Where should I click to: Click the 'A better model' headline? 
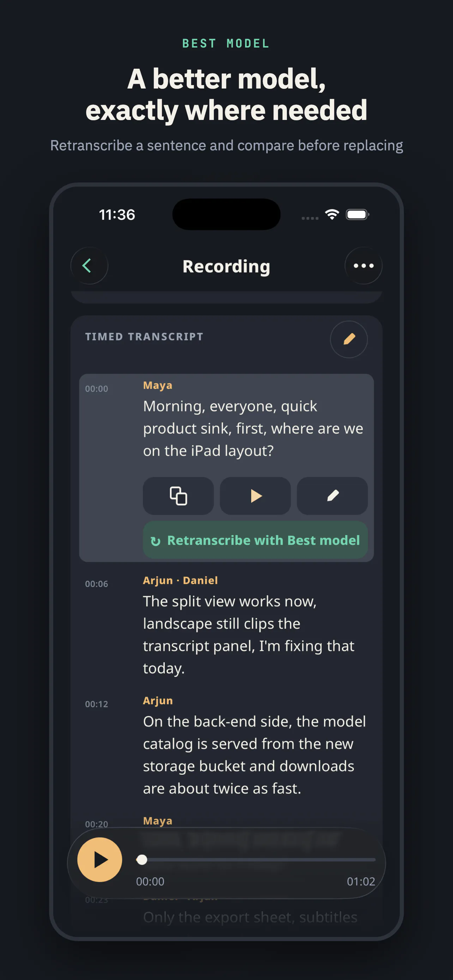pos(226,94)
